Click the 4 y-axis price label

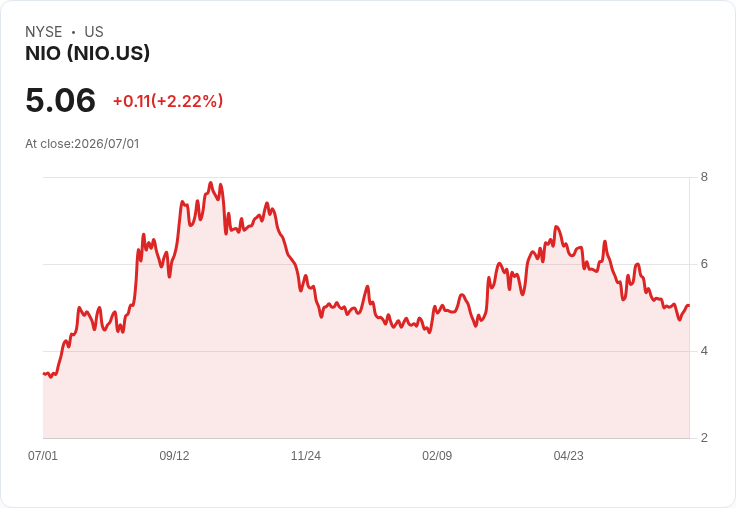[704, 351]
